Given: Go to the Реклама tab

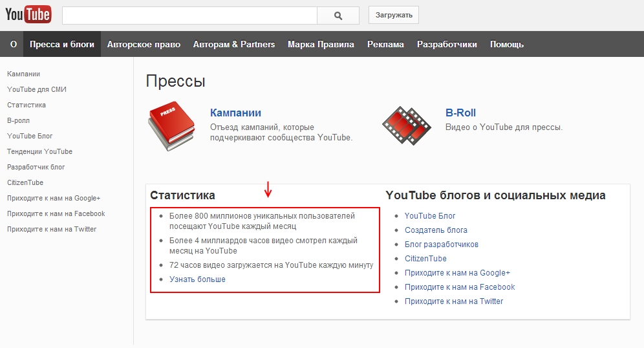Looking at the screenshot, I should point(385,44).
